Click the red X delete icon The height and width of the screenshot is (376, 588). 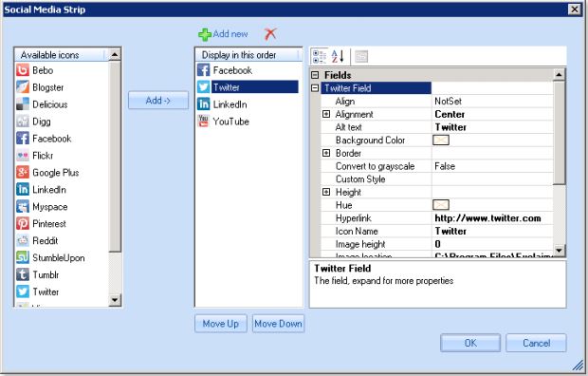coord(270,34)
